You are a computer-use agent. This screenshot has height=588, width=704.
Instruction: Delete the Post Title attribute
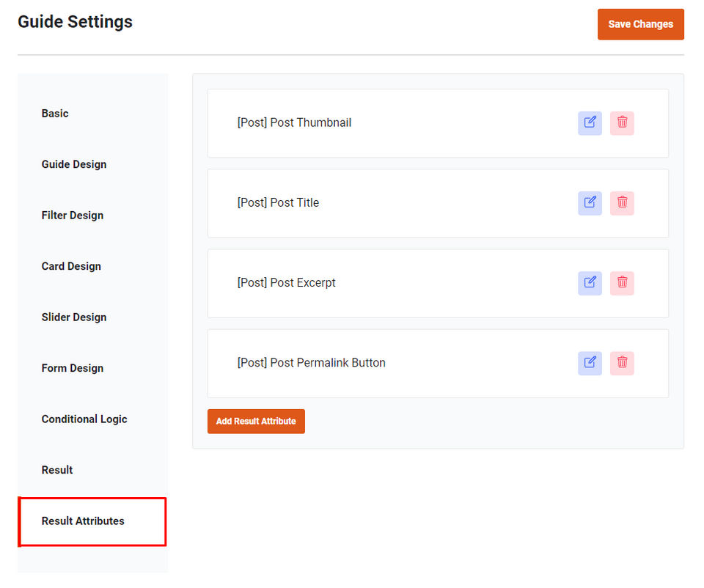[x=622, y=203]
